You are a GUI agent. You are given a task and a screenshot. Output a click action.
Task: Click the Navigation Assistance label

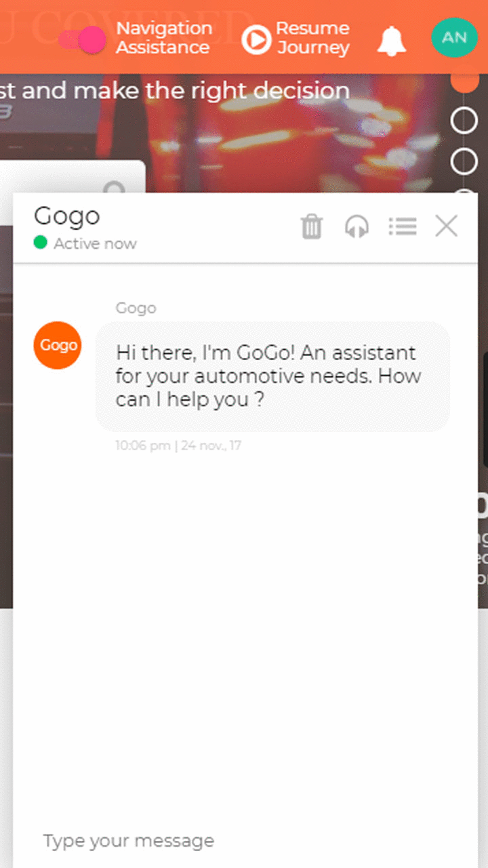coord(163,38)
